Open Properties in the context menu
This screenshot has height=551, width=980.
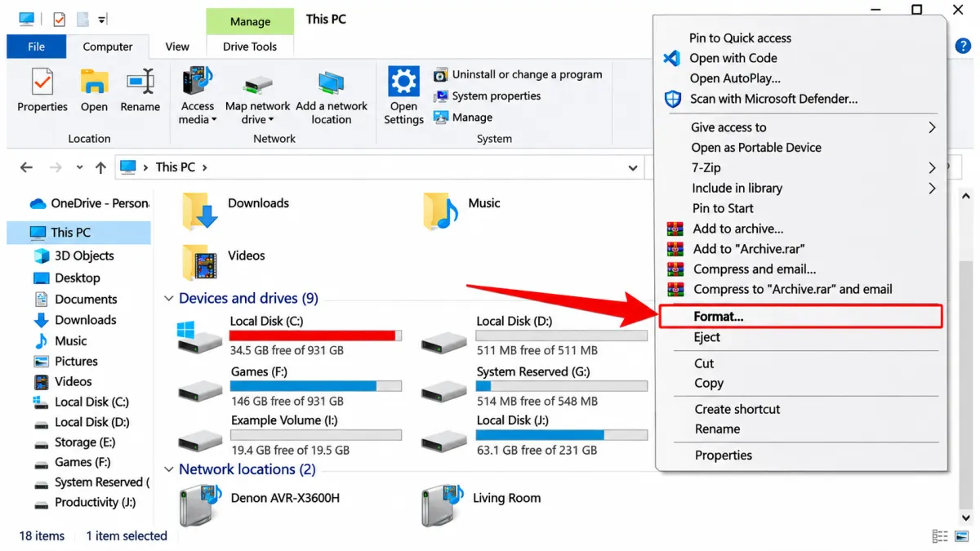click(724, 455)
